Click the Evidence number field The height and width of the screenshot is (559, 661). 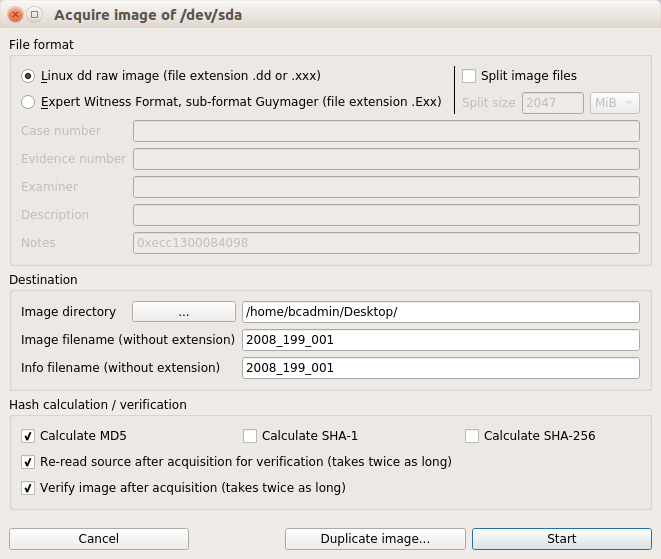coord(386,159)
